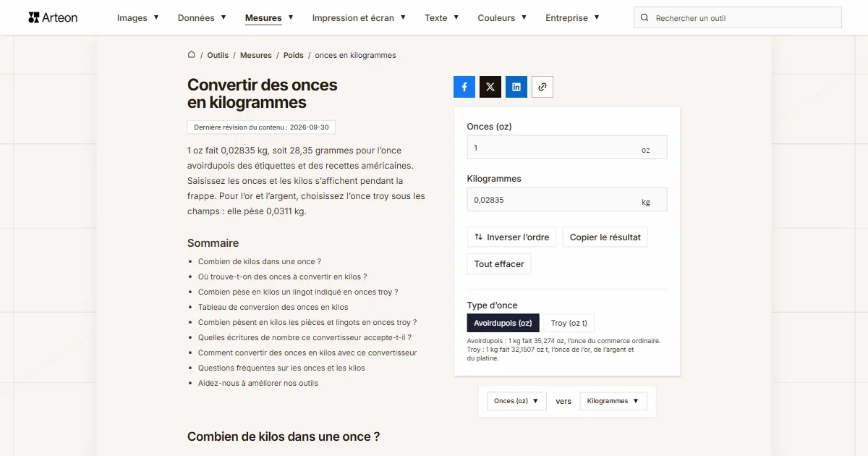Image resolution: width=868 pixels, height=456 pixels.
Task: Select Troy (oz t) ounce type
Action: [569, 323]
